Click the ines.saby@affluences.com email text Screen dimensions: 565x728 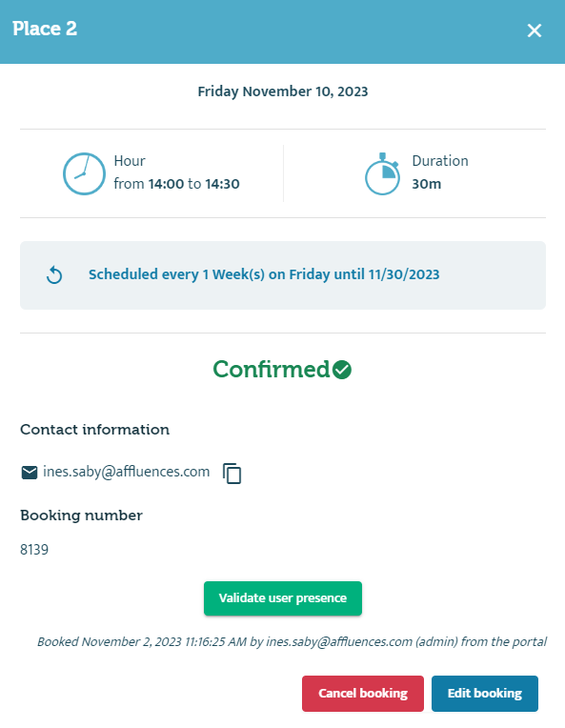127,472
